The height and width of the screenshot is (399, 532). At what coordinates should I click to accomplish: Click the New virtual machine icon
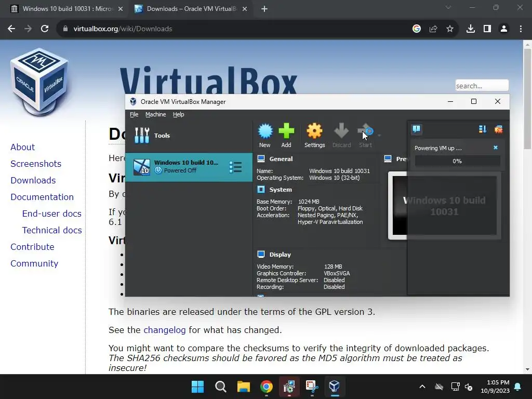tap(265, 131)
